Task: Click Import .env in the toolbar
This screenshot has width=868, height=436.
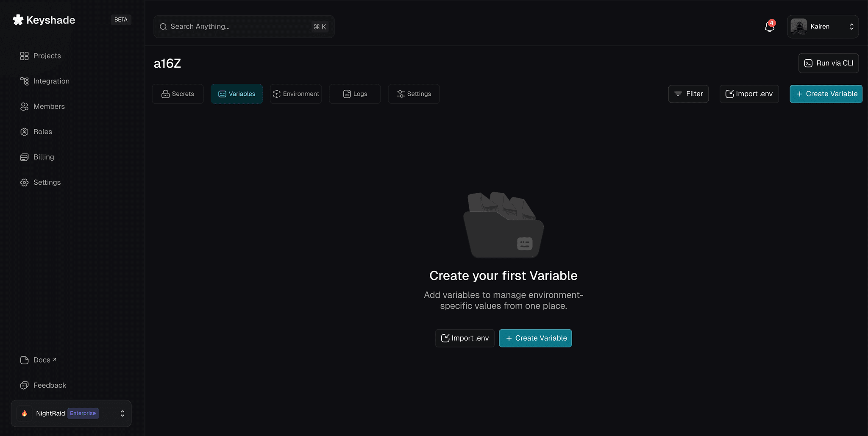Action: click(x=749, y=94)
